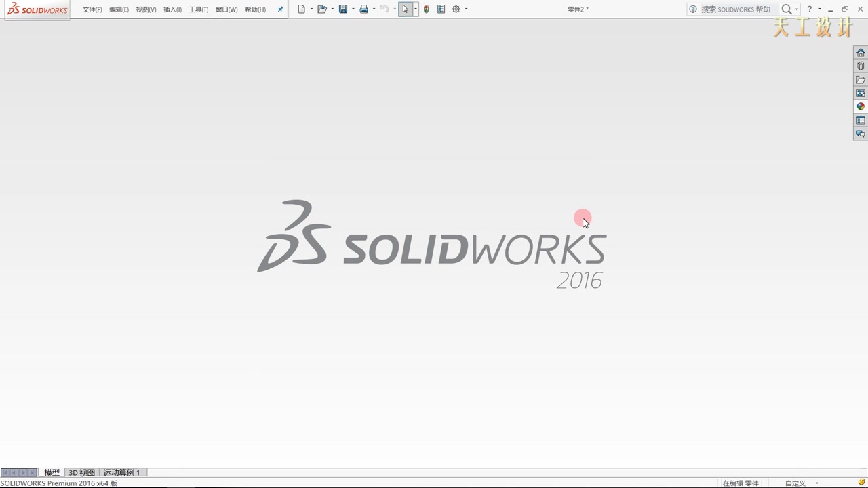Expand the Save options dropdown arrow

tap(353, 9)
